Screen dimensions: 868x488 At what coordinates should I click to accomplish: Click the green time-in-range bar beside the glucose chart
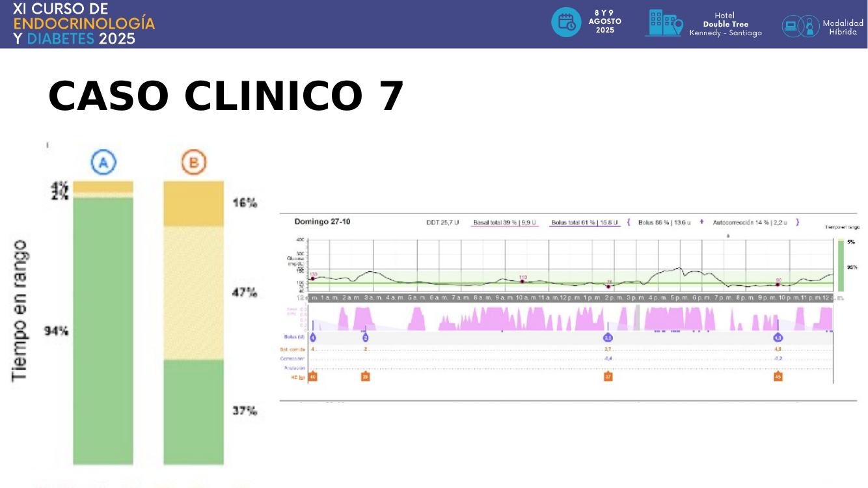(840, 267)
